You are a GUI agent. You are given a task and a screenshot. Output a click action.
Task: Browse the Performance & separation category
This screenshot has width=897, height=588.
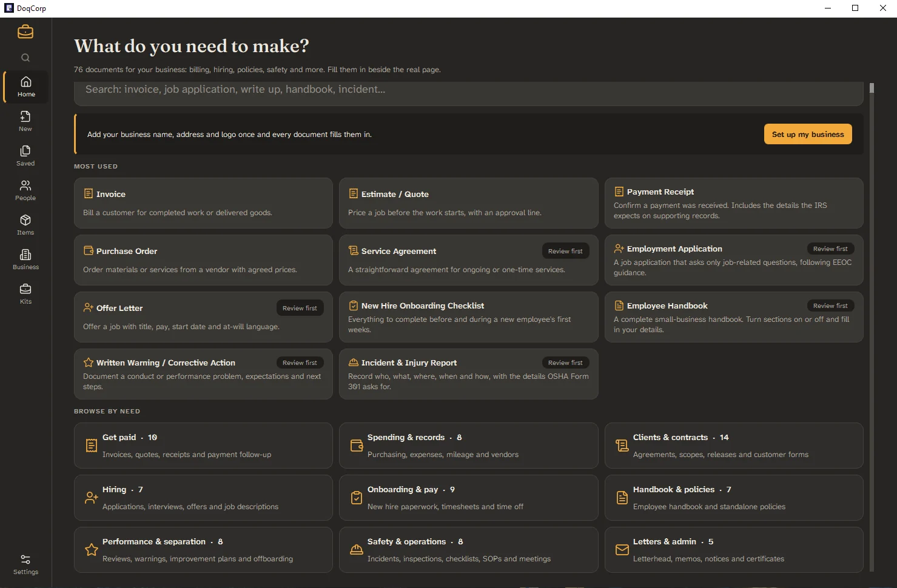(203, 550)
